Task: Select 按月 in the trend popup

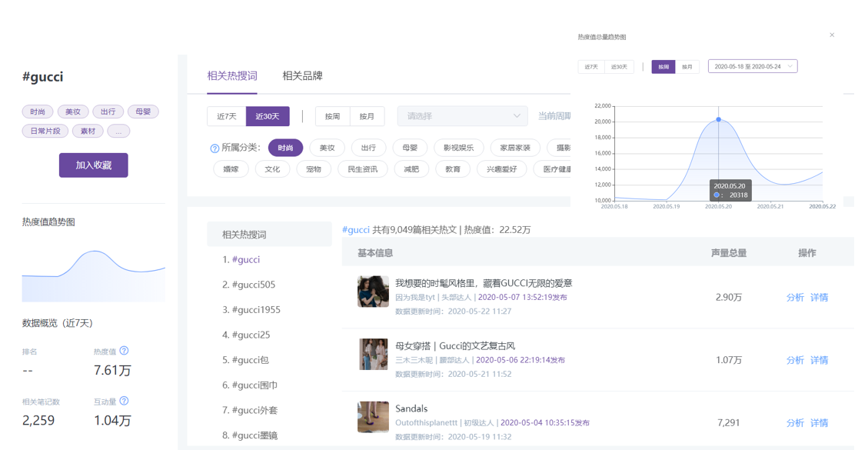Action: click(x=687, y=67)
